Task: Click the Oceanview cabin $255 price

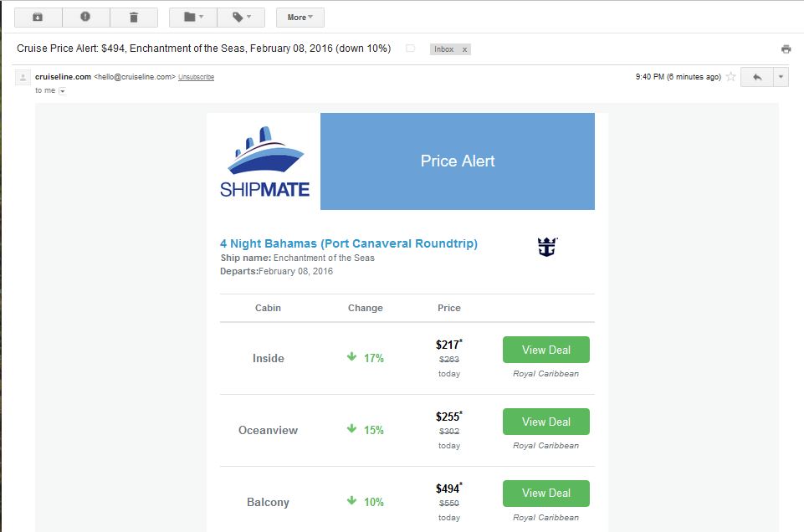Action: 449,417
